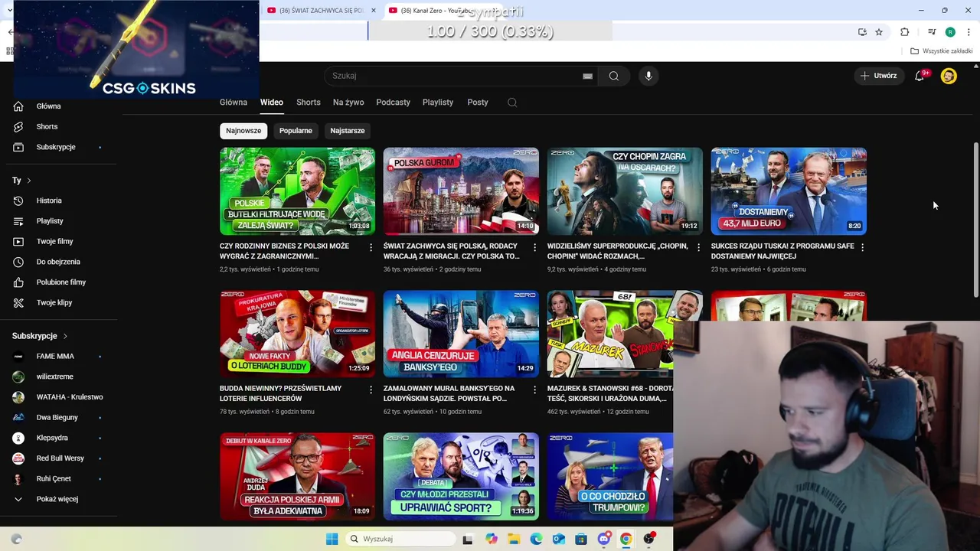Bookmark this page with the star icon
The image size is (980, 551).
(879, 32)
